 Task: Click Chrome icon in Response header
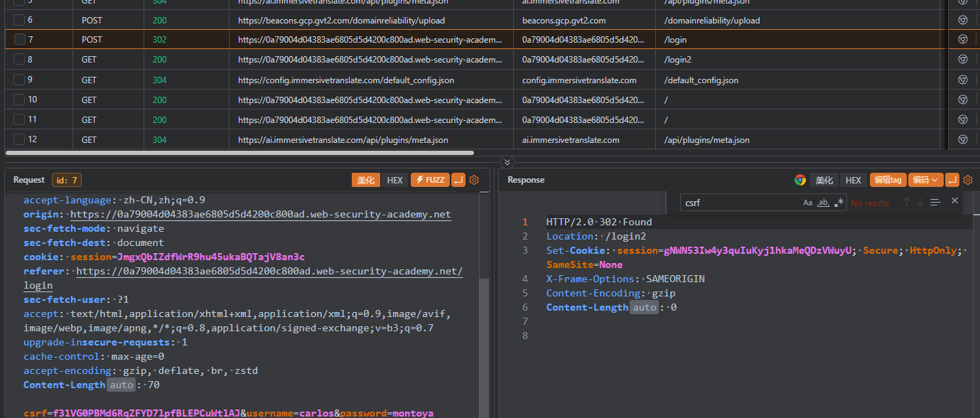tap(800, 181)
